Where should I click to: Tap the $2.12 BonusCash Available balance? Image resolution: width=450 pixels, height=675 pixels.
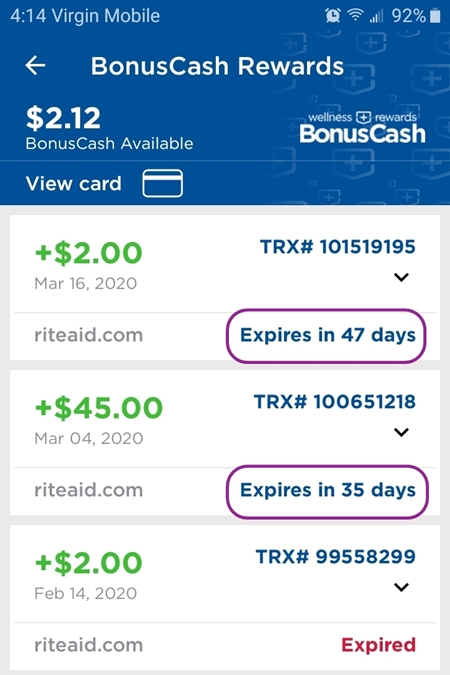109,128
